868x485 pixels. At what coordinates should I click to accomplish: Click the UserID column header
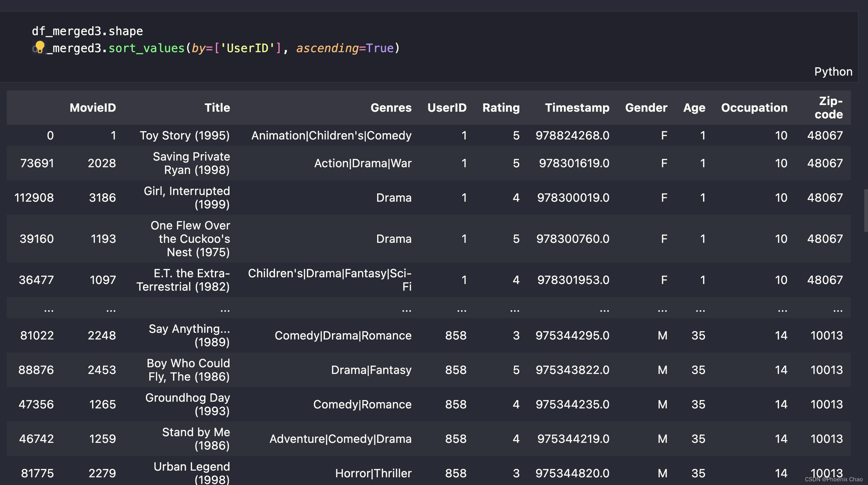[447, 108]
